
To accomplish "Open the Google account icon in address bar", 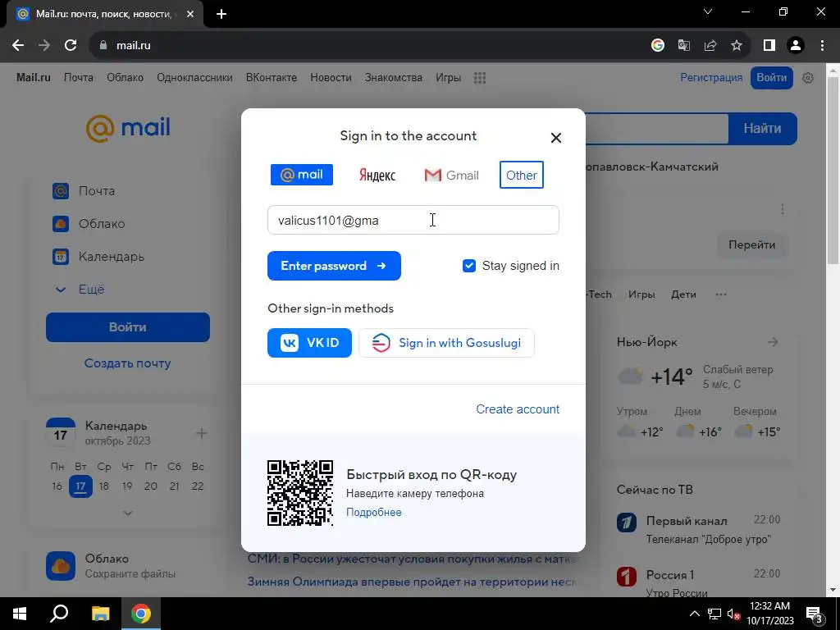I will pos(658,46).
